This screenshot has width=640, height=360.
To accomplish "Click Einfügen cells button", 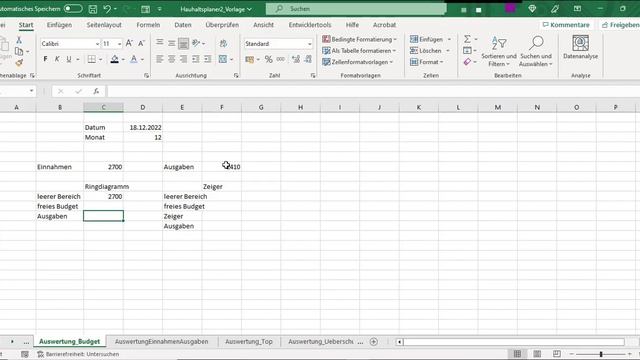I will coord(427,39).
